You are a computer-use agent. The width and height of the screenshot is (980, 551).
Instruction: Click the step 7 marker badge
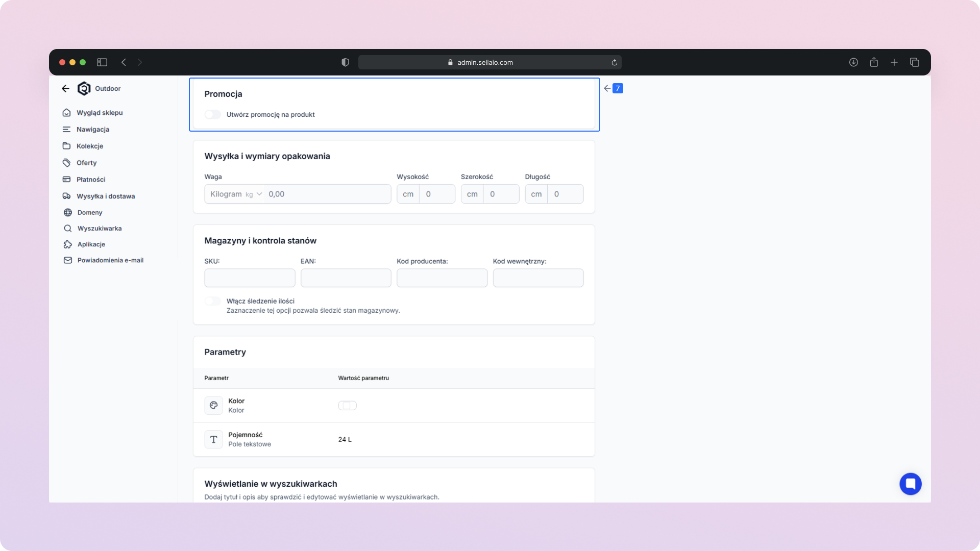(x=618, y=88)
